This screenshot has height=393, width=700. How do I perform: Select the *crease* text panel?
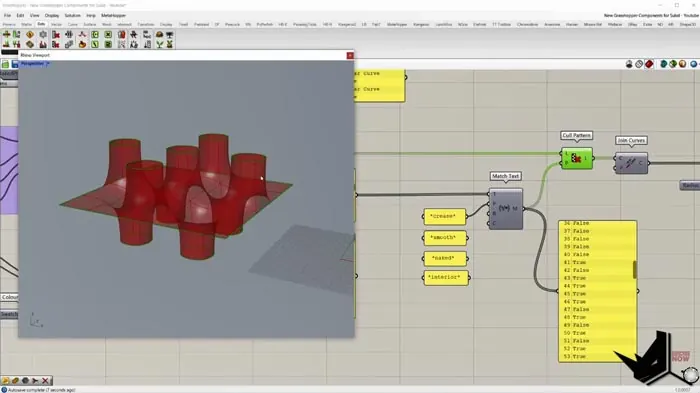click(x=444, y=217)
